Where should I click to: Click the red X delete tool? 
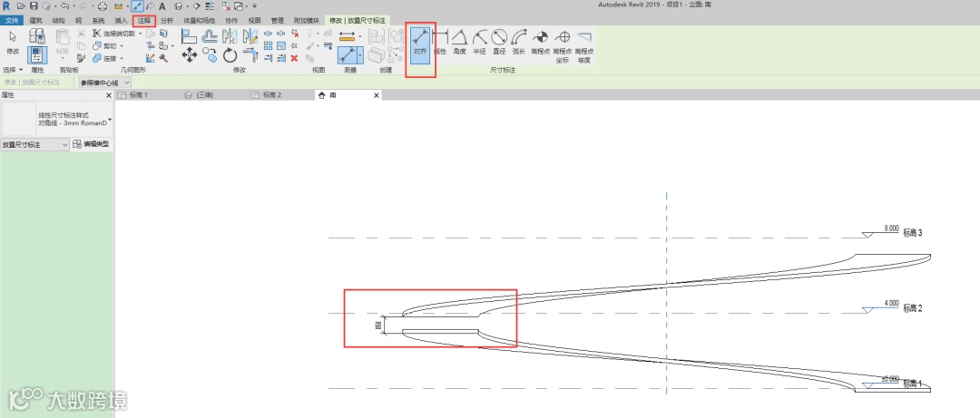pyautogui.click(x=294, y=58)
